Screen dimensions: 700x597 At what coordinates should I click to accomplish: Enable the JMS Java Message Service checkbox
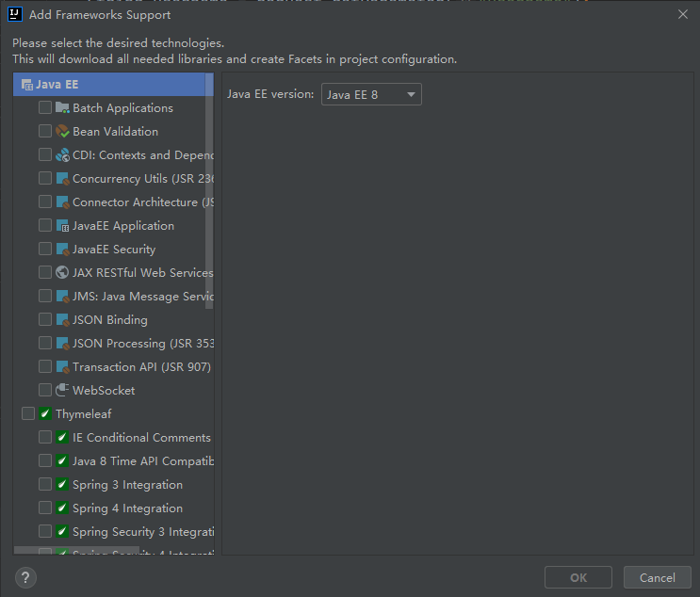click(45, 296)
